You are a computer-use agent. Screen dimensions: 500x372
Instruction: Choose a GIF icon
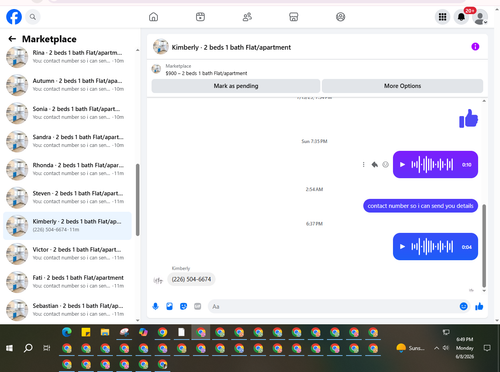pos(198,306)
